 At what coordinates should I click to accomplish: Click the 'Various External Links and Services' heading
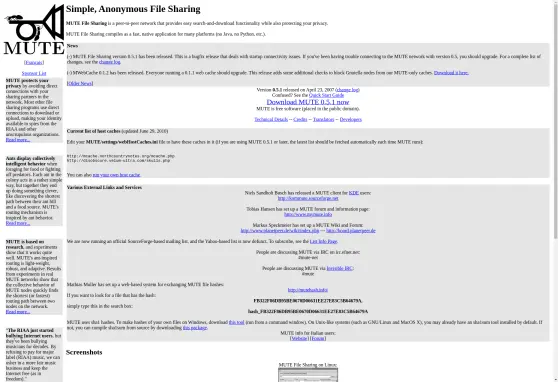(x=104, y=188)
